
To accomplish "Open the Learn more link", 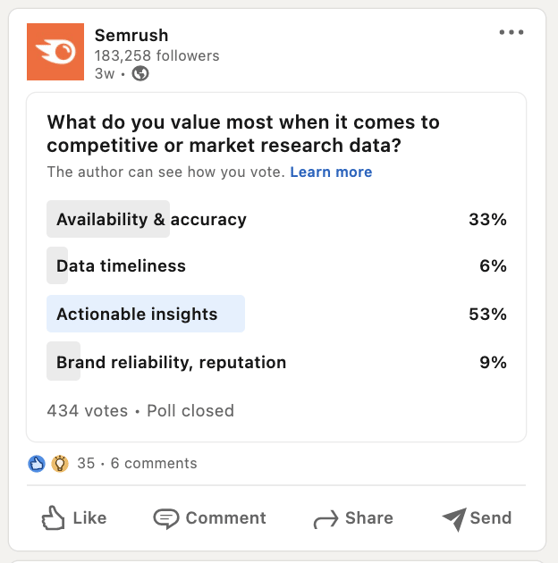I will click(x=331, y=172).
